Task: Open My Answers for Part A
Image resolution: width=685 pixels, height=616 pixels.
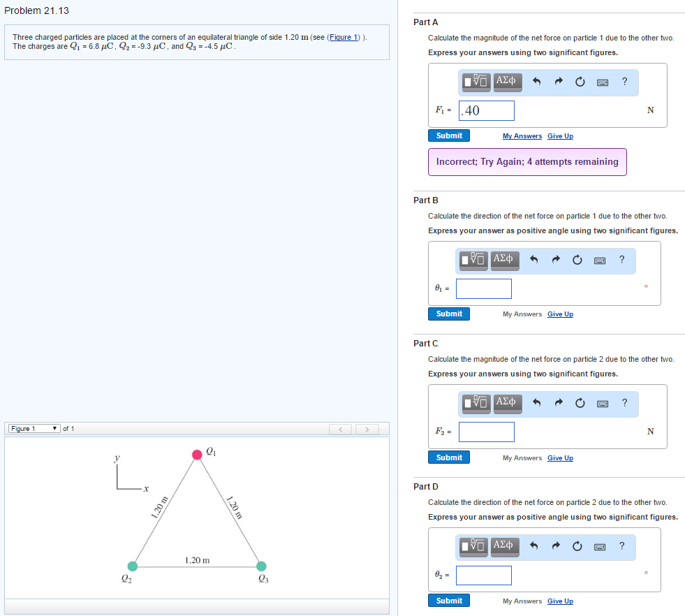Action: pos(522,135)
